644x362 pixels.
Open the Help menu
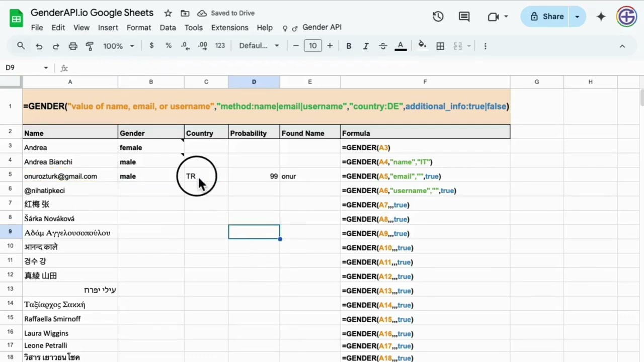point(265,28)
